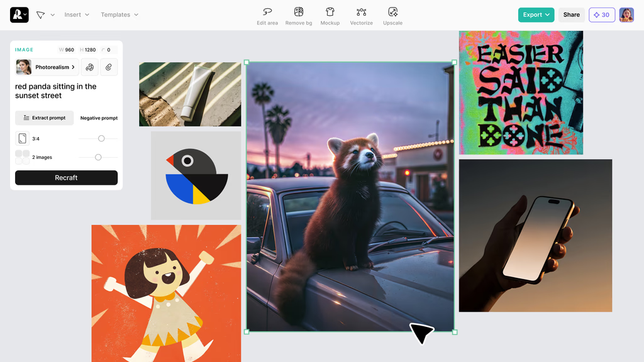Edit the corner radius value 0

pos(108,50)
